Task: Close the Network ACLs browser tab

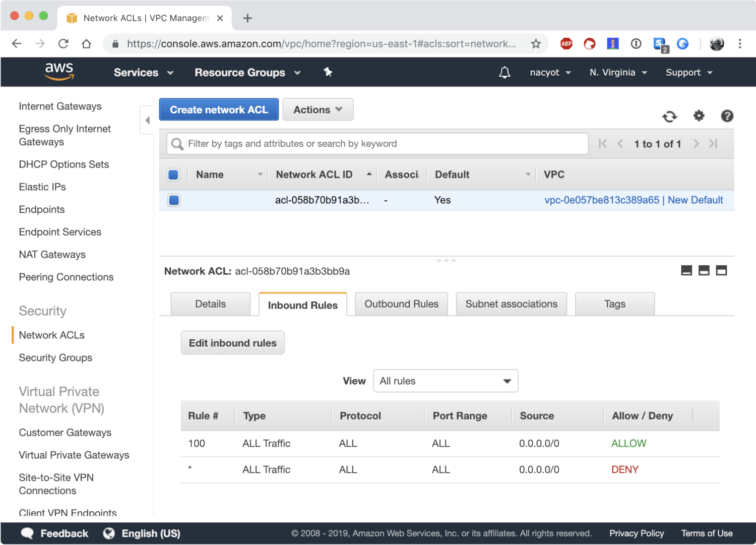Action: (x=220, y=18)
